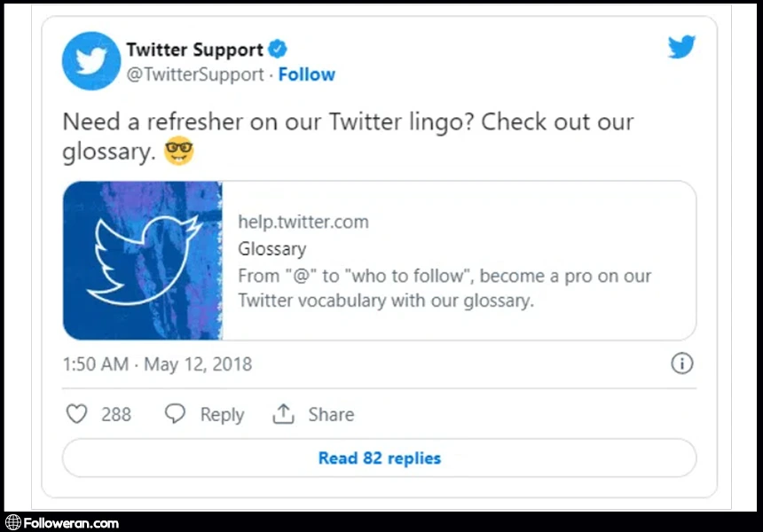Click the help.twitter.com domain text

(x=303, y=222)
